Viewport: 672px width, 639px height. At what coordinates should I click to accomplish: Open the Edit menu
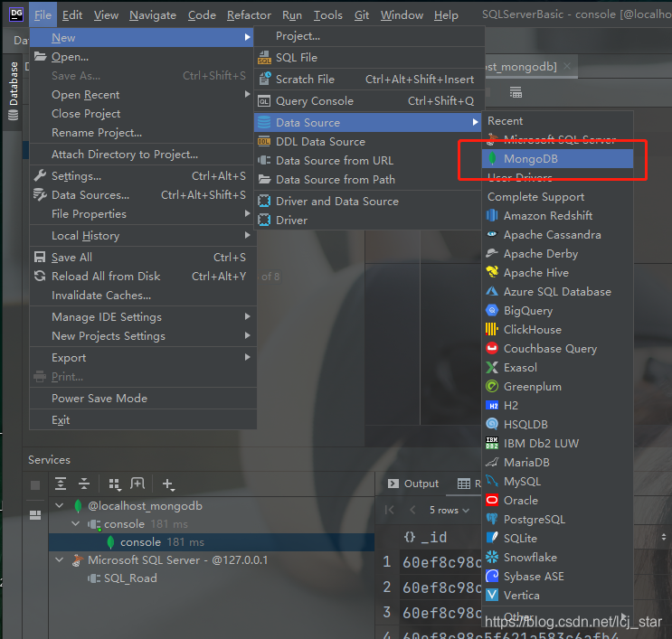point(72,15)
